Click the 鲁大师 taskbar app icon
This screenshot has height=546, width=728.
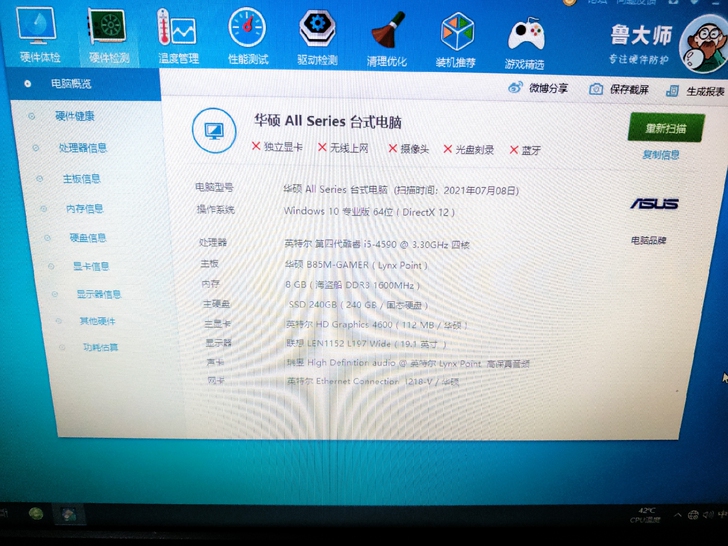click(x=69, y=514)
